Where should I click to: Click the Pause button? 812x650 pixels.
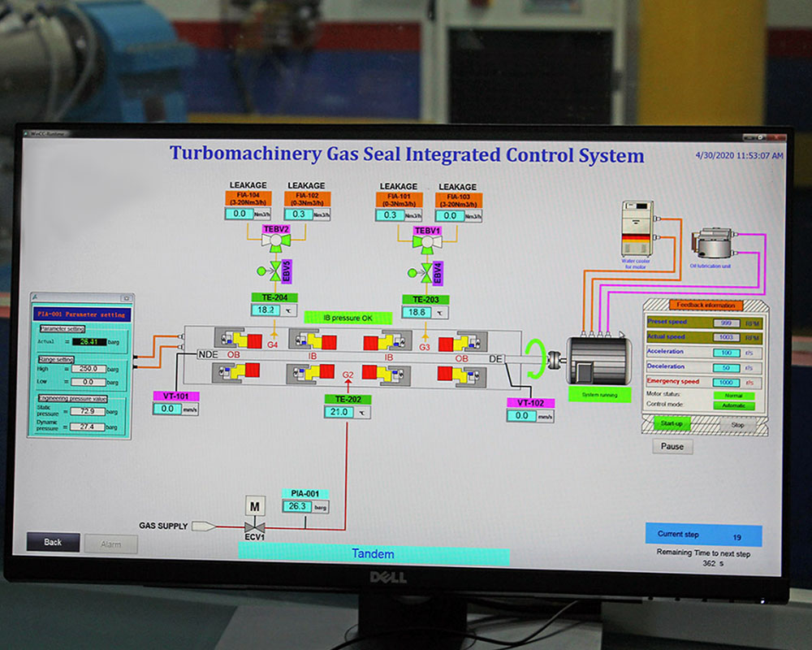tap(672, 446)
